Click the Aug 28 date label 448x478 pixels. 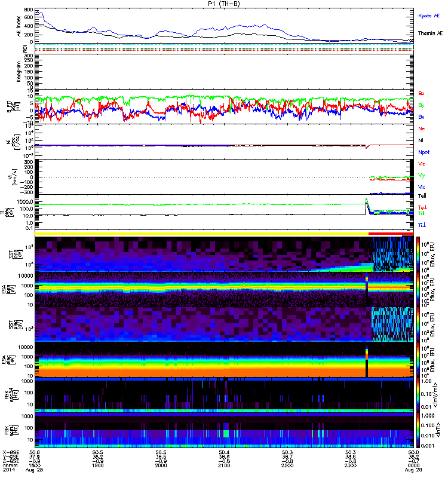(34, 470)
